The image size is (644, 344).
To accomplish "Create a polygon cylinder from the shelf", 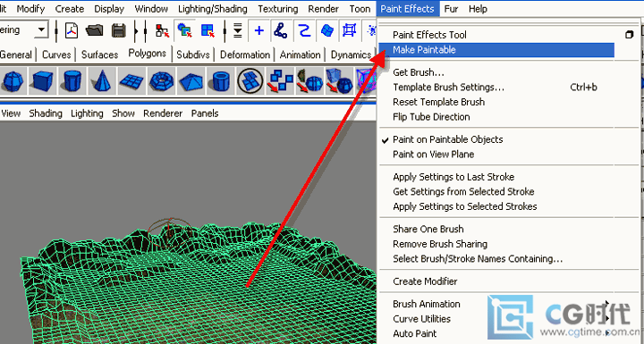I will (x=72, y=81).
